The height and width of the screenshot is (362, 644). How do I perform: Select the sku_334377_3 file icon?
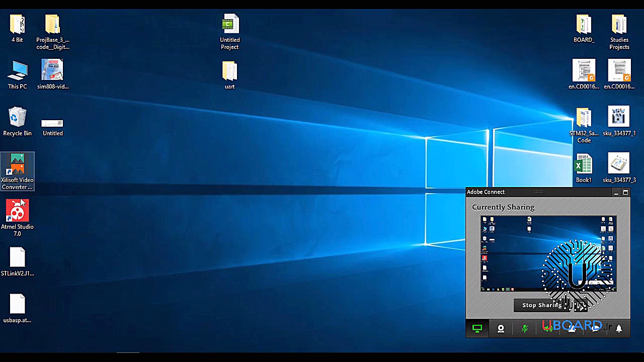619,168
